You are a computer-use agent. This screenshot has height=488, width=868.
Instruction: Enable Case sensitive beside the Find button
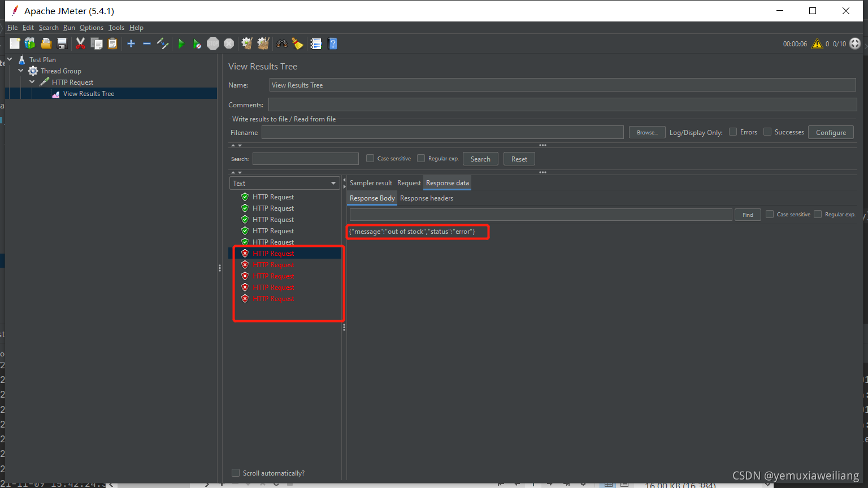tap(770, 214)
